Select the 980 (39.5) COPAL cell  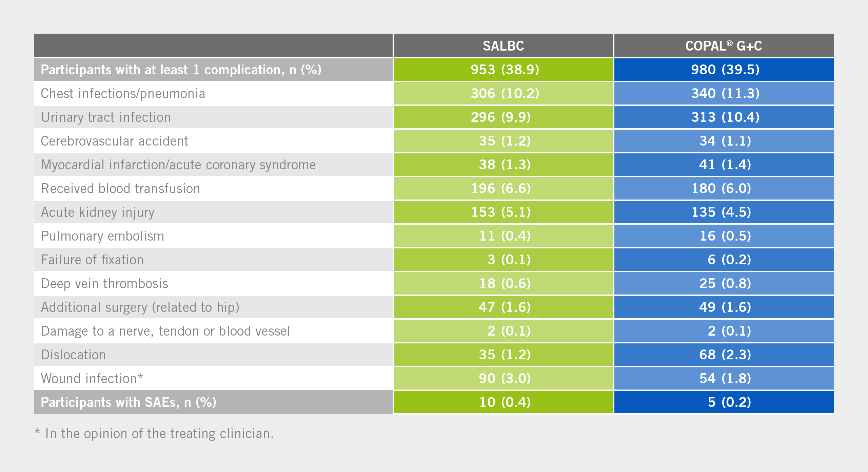coord(725,70)
